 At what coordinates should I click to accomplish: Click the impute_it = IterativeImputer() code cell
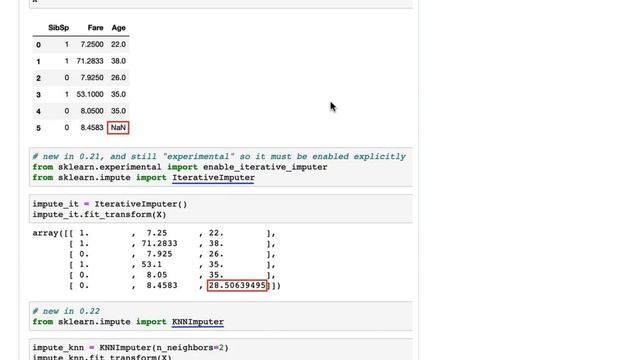[x=221, y=209]
